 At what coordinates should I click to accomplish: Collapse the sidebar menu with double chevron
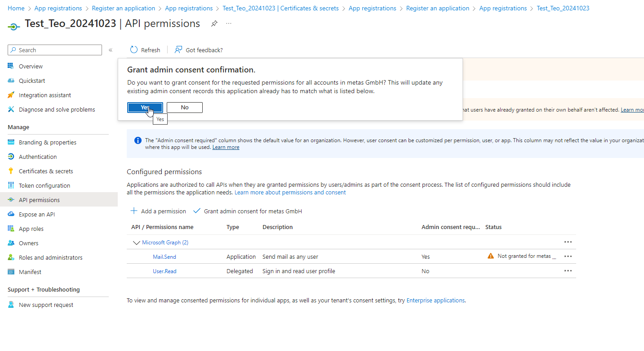point(111,50)
